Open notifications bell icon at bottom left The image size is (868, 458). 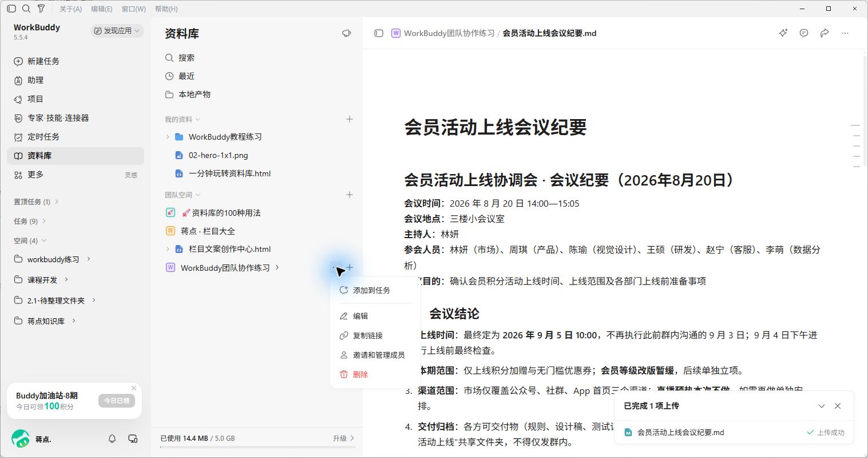coord(112,439)
